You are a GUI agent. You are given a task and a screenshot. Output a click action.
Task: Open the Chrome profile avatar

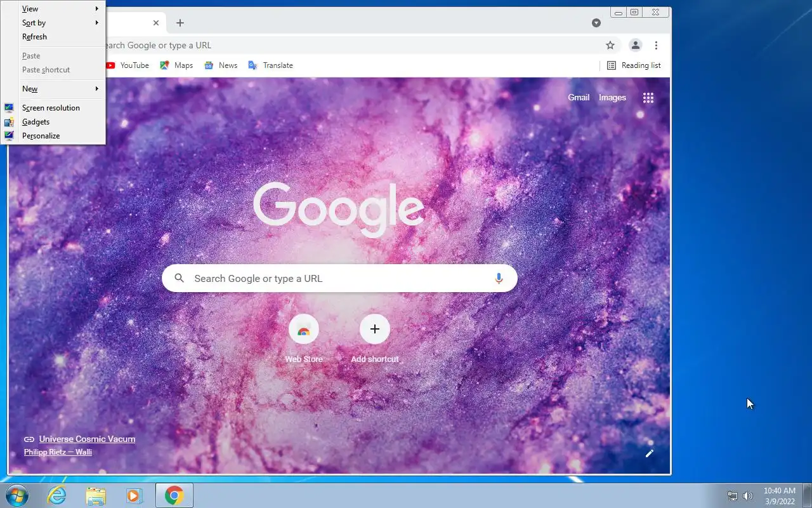pyautogui.click(x=635, y=45)
